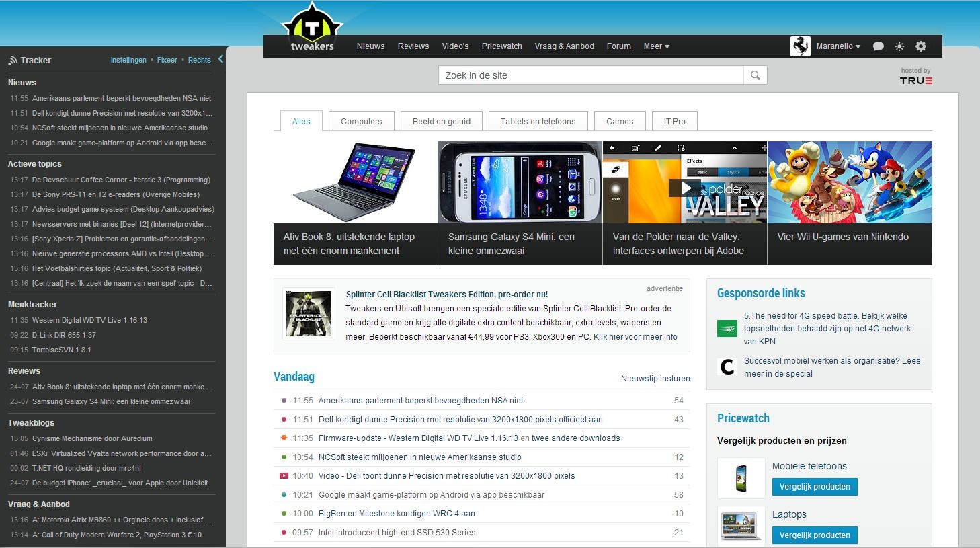Click the Tweakers logo

[x=312, y=28]
